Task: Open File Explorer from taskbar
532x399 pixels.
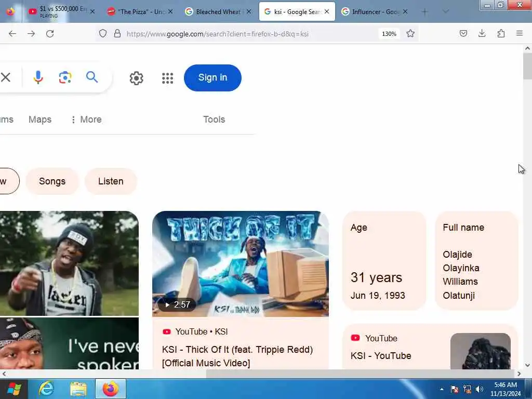Action: 78,389
